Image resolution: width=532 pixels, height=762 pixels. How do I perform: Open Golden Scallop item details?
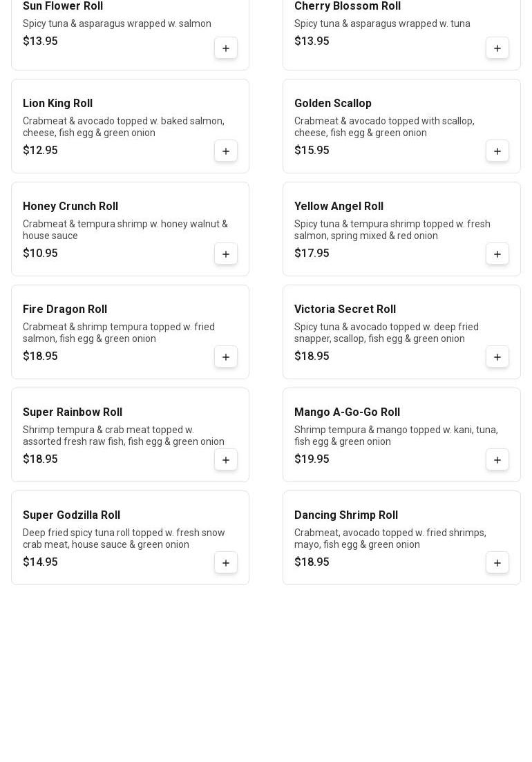(x=333, y=104)
